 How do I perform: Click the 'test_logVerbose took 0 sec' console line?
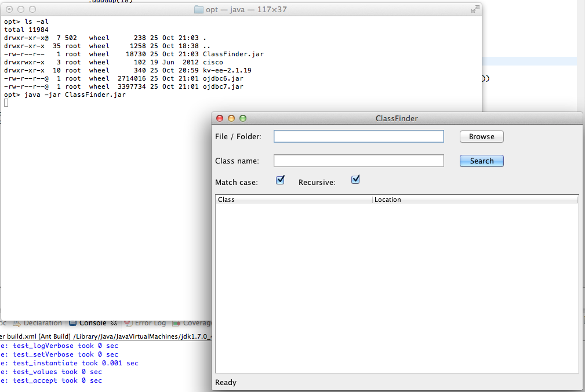(66, 346)
